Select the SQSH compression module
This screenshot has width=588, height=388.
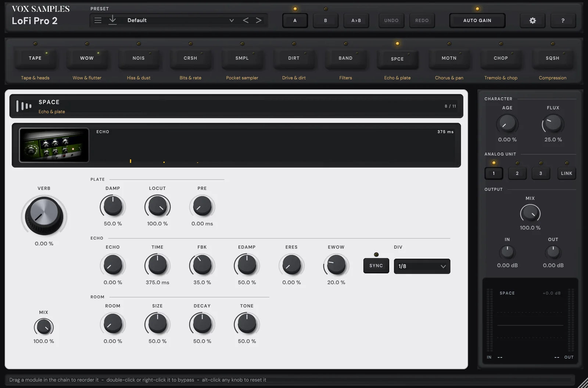pos(553,58)
